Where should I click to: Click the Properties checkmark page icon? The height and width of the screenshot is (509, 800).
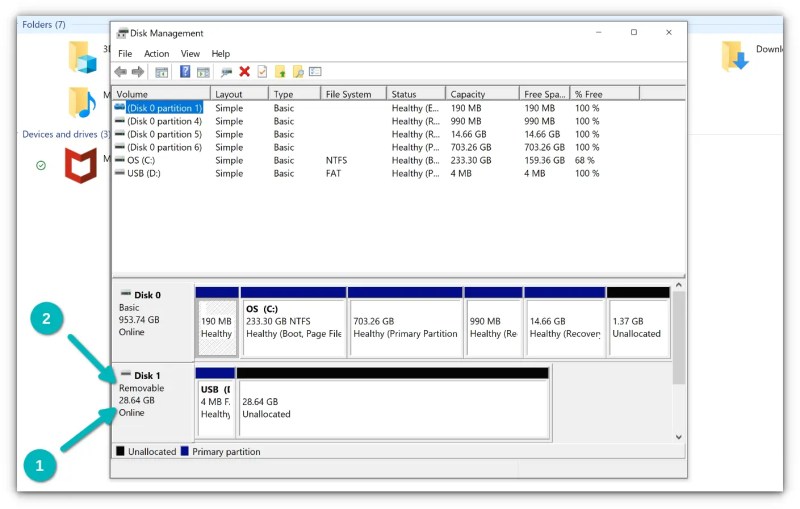pyautogui.click(x=262, y=72)
